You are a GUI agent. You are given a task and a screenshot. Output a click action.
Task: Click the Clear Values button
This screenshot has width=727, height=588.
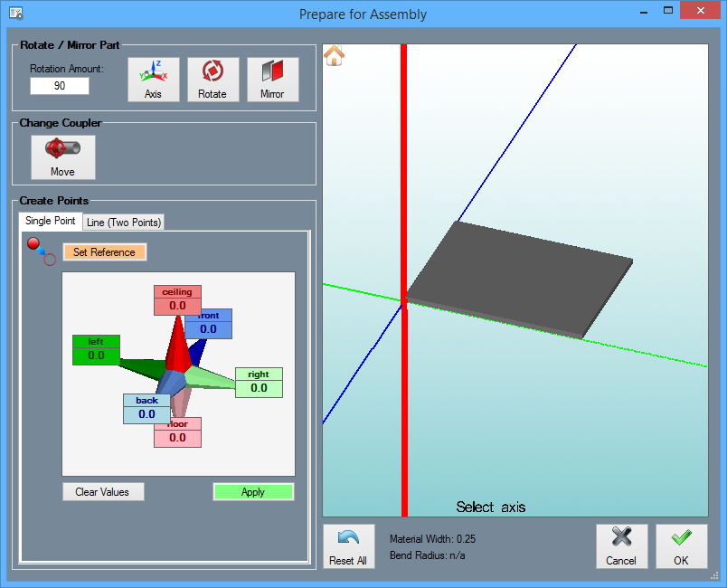[x=103, y=492]
